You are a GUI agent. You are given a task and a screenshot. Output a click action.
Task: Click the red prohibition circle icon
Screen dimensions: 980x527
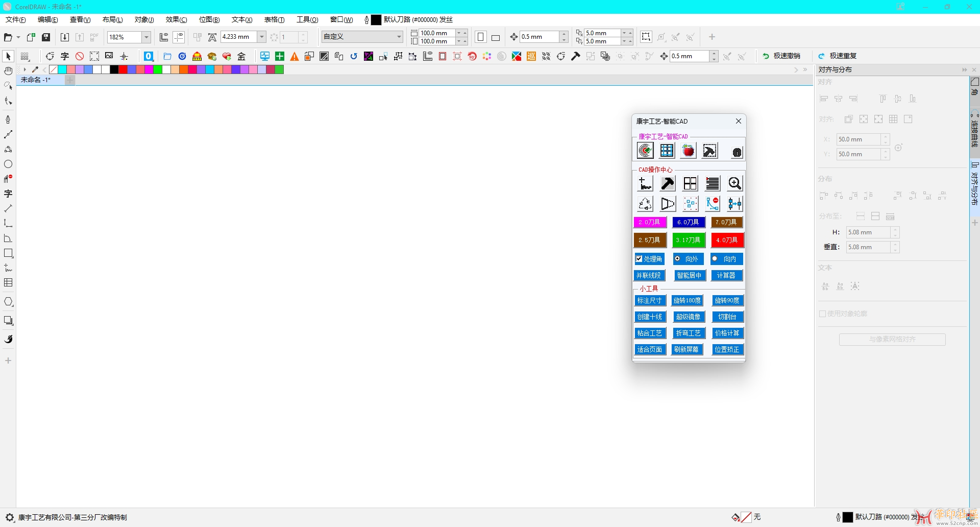[x=80, y=56]
